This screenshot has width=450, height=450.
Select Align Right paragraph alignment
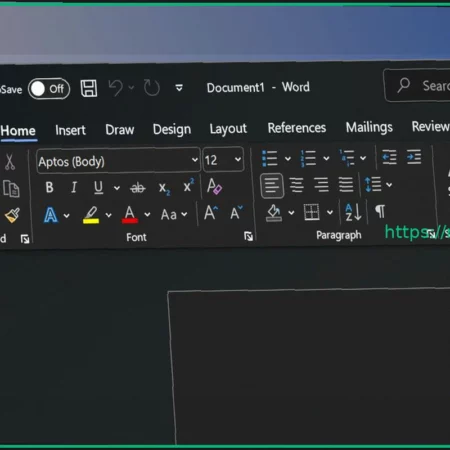[x=321, y=185]
